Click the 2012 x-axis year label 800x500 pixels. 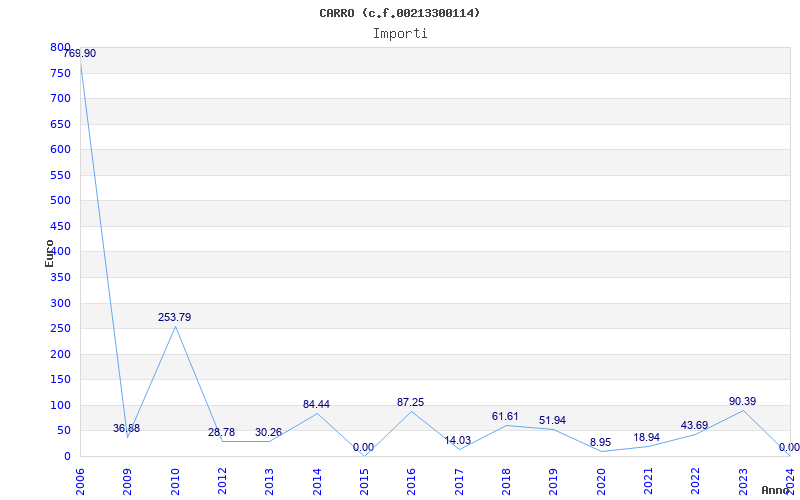tap(222, 482)
